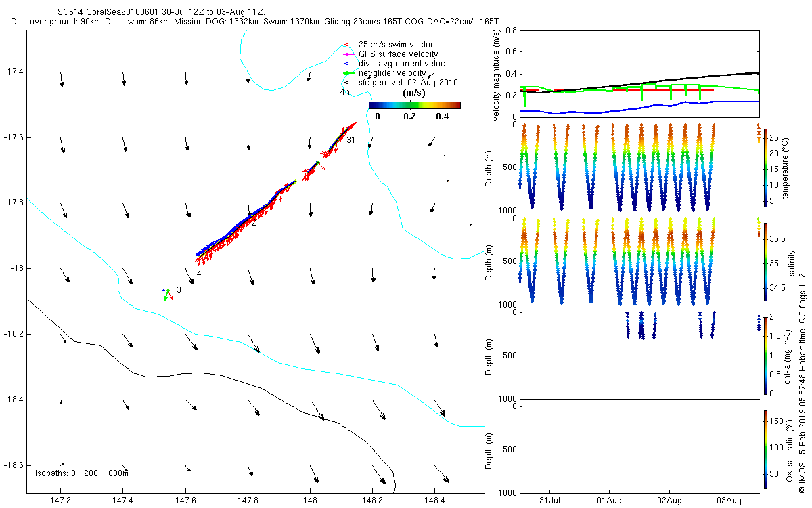Click the waypoint 31 label on track
This screenshot has height=508, width=812.
point(351,140)
